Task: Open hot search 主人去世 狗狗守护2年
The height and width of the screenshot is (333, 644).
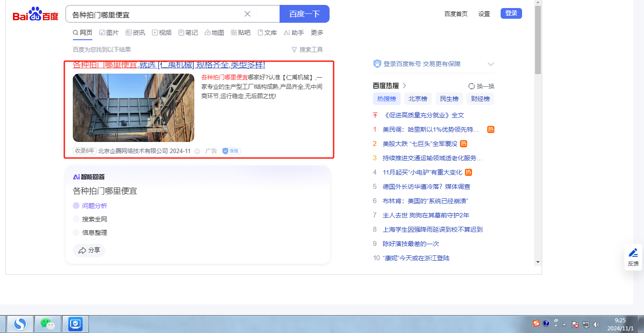Action: (426, 215)
